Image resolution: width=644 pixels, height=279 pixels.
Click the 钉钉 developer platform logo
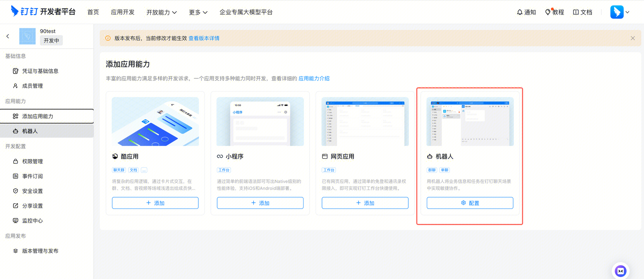click(39, 12)
